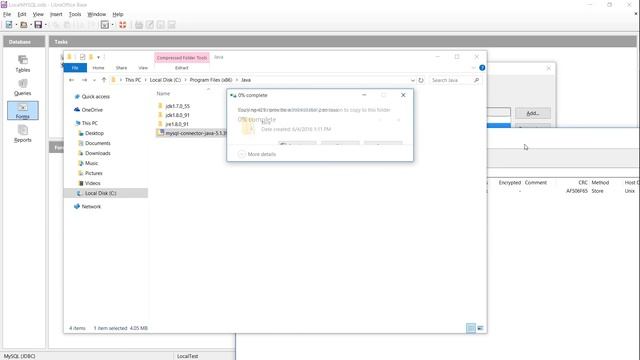Click the Method column header in archive list

click(600, 183)
